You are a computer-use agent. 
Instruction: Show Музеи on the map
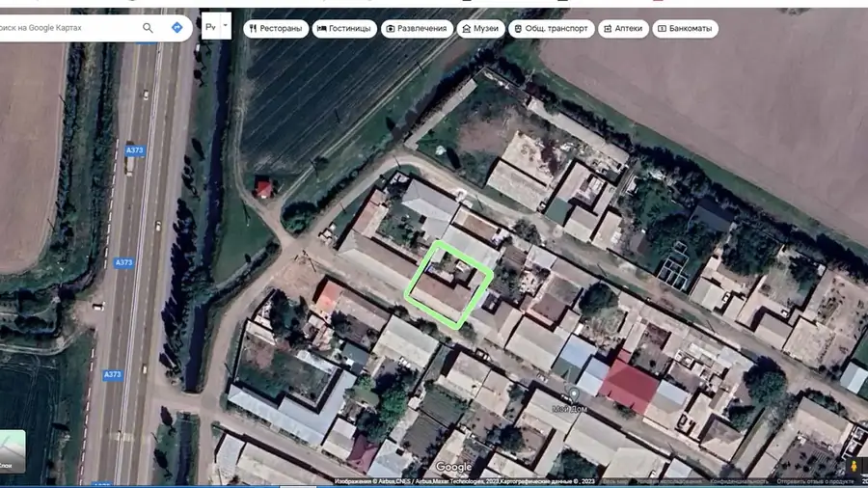[480, 28]
